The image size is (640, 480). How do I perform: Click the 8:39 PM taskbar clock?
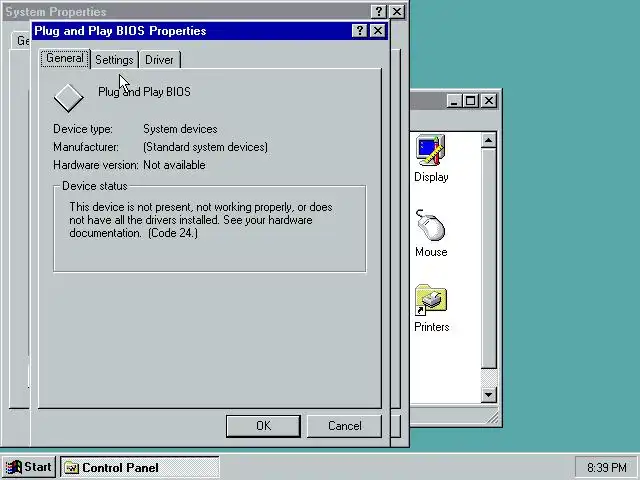[x=606, y=467]
